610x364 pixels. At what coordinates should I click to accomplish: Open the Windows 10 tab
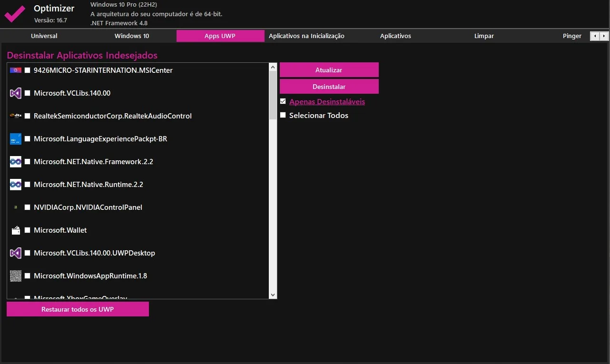(x=132, y=36)
